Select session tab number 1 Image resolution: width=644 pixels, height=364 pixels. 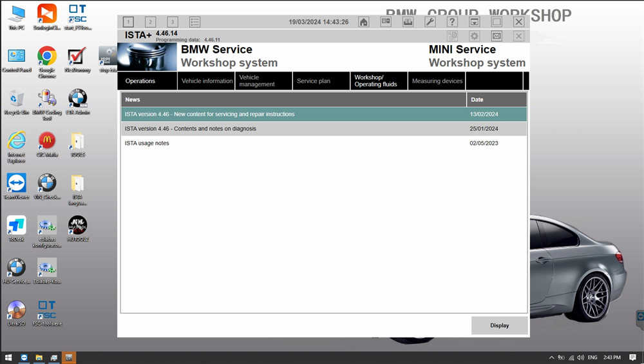point(128,22)
